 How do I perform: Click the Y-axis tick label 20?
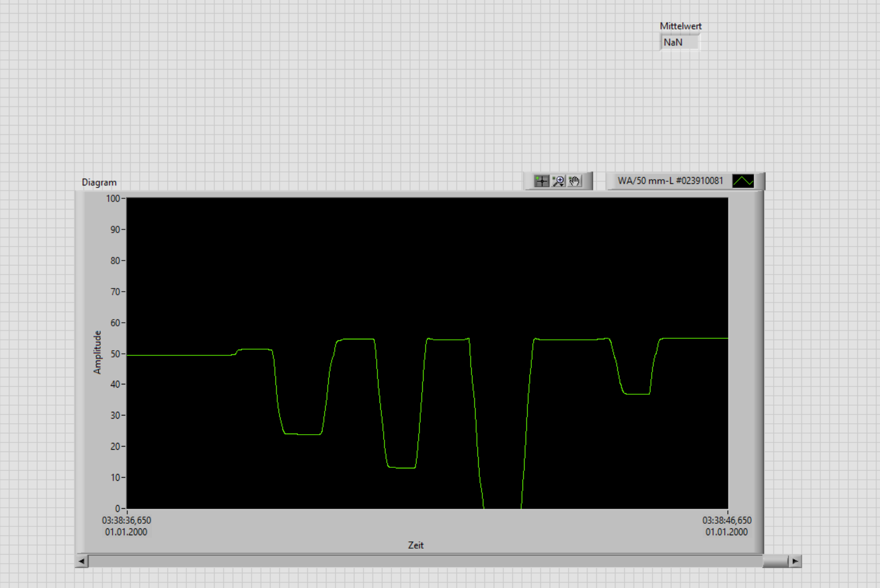[x=115, y=446]
